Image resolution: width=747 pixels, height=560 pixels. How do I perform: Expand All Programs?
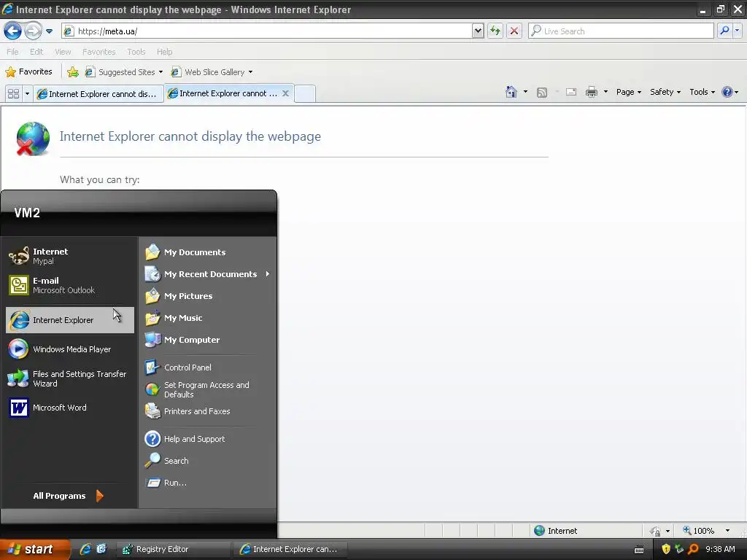(x=69, y=496)
